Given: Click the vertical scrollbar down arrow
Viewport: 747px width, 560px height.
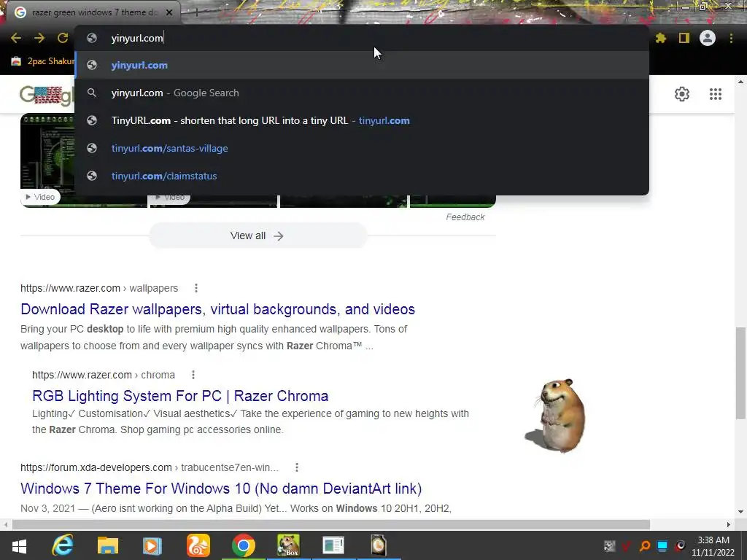Looking at the screenshot, I should pos(740,512).
